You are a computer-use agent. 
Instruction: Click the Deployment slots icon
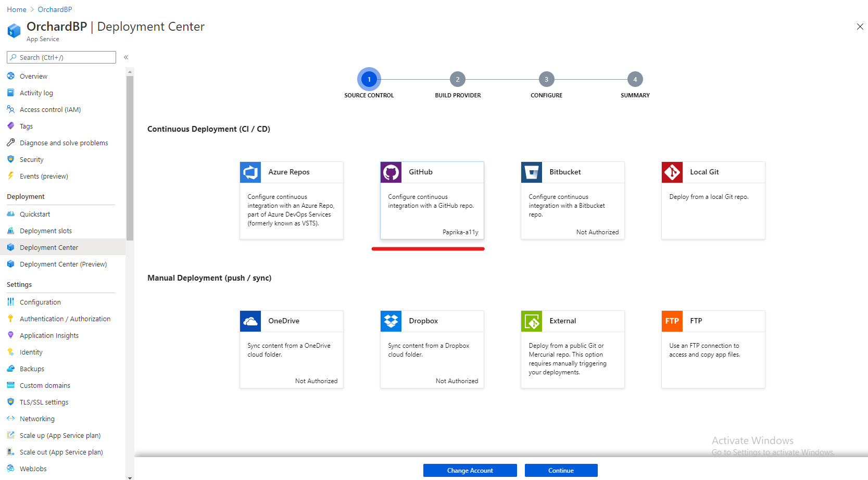(10, 231)
